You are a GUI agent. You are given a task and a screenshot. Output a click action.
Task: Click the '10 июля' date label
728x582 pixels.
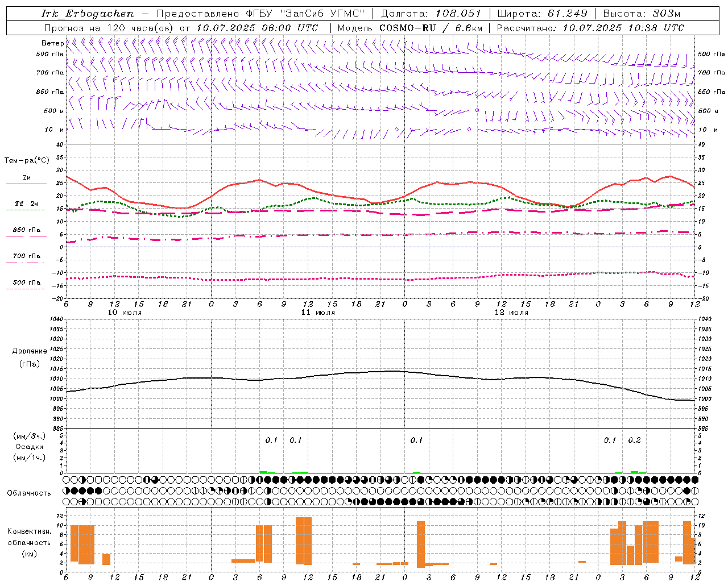(125, 312)
